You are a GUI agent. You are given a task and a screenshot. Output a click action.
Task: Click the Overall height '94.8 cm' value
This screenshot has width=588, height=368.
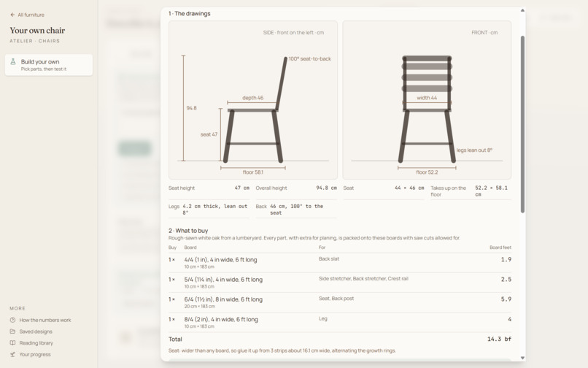point(326,188)
